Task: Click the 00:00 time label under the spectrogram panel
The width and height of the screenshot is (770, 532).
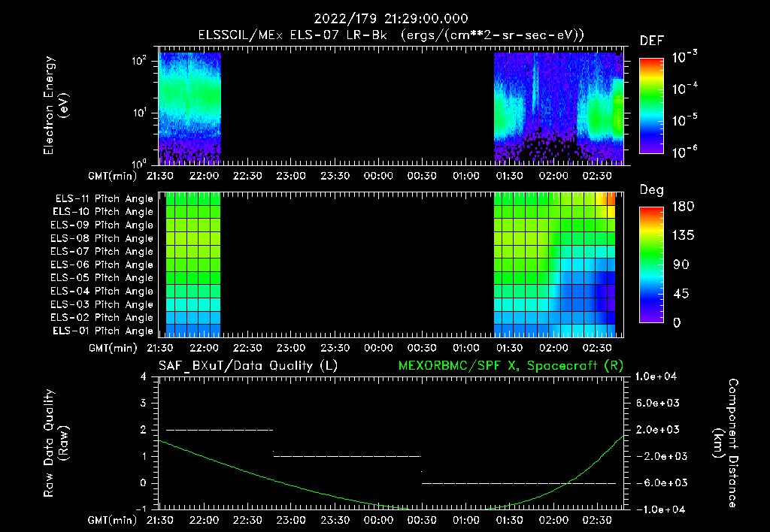Action: click(x=378, y=176)
